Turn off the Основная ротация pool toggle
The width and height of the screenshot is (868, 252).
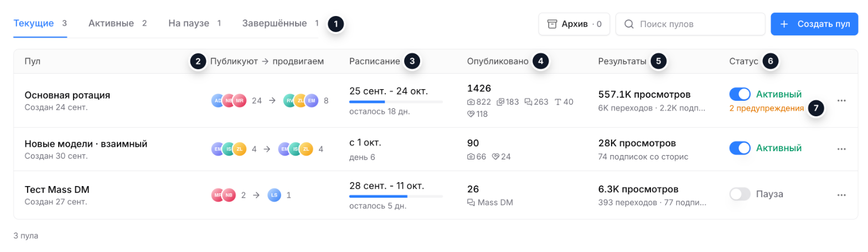[740, 94]
